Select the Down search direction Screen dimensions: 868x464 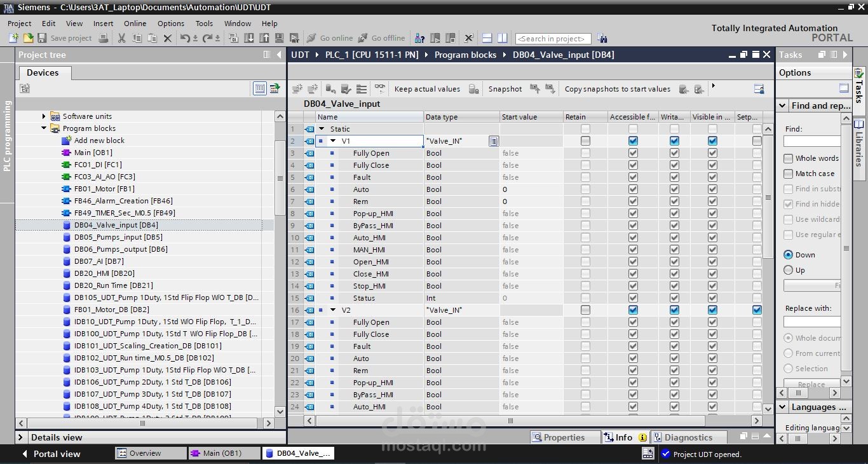pyautogui.click(x=789, y=255)
